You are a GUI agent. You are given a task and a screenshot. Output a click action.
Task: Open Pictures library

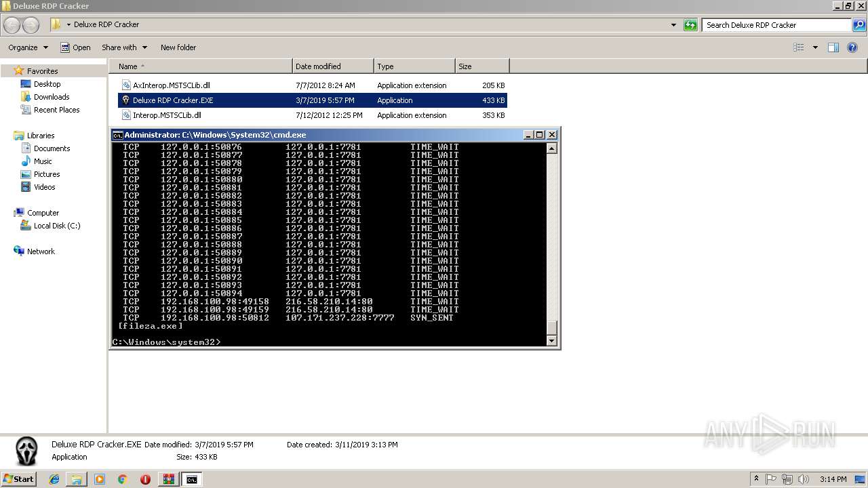click(x=47, y=174)
